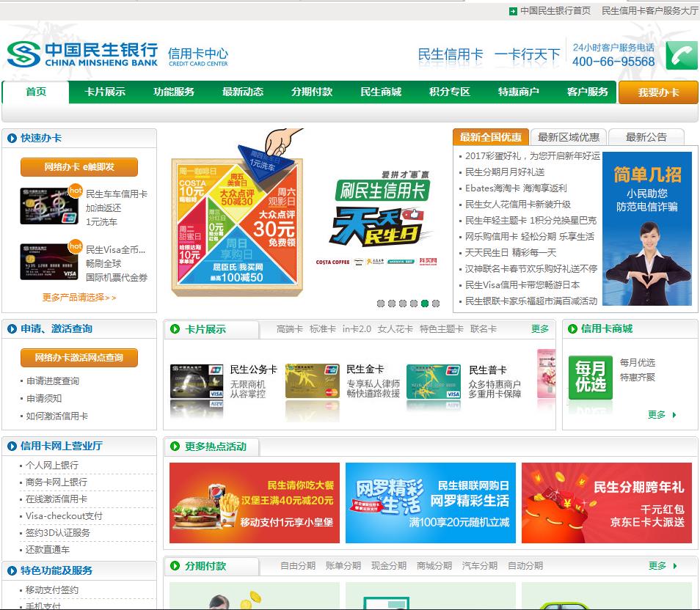The image size is (700, 610).
Task: Open the 个人网上银行 link
Action: (x=52, y=466)
